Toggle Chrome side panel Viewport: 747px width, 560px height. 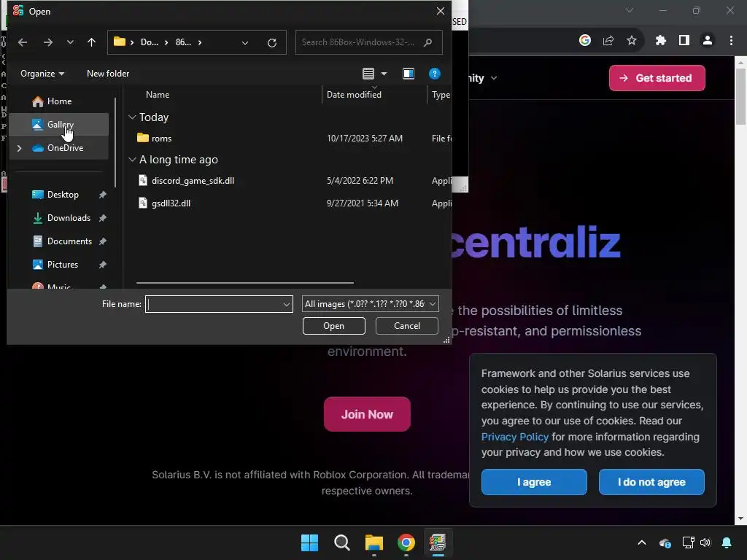pos(684,41)
